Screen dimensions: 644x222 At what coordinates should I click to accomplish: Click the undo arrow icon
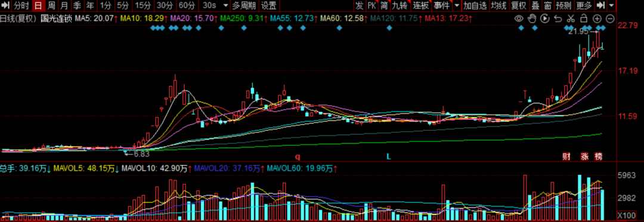(x=558, y=18)
